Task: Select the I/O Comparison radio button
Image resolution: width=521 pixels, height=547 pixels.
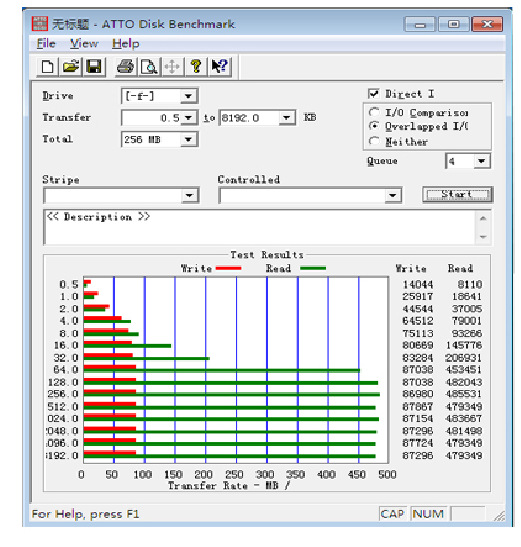Action: pyautogui.click(x=374, y=112)
